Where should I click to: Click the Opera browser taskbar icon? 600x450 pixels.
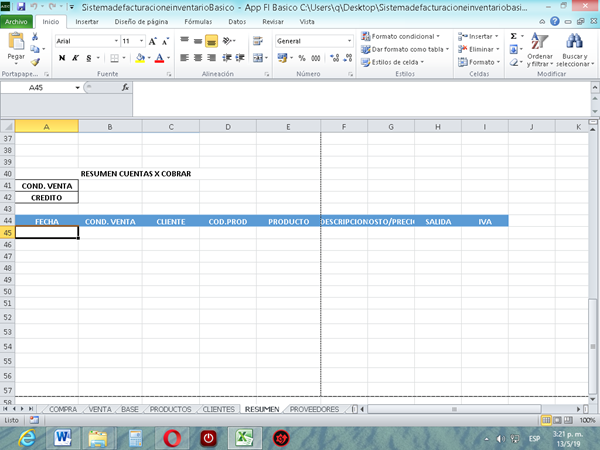(173, 437)
